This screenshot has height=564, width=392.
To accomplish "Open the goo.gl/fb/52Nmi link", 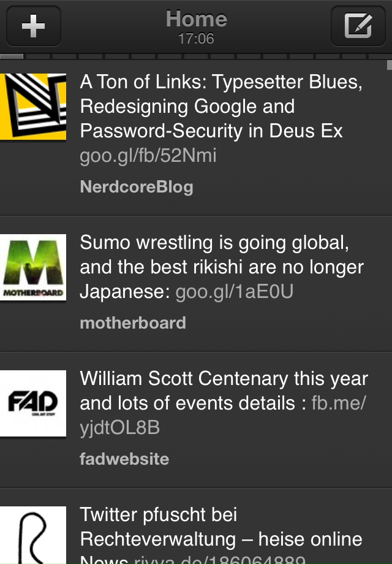I will tap(148, 156).
